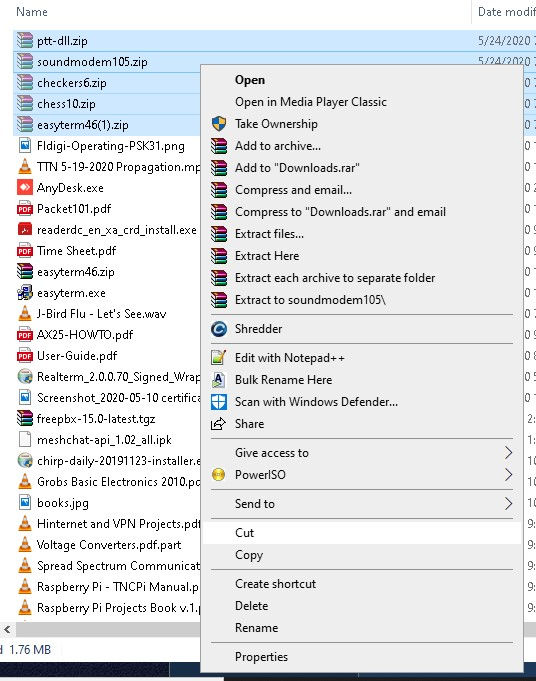Choose Compress to "Downloads.rar" and email
This screenshot has height=681, width=536.
[362, 212]
